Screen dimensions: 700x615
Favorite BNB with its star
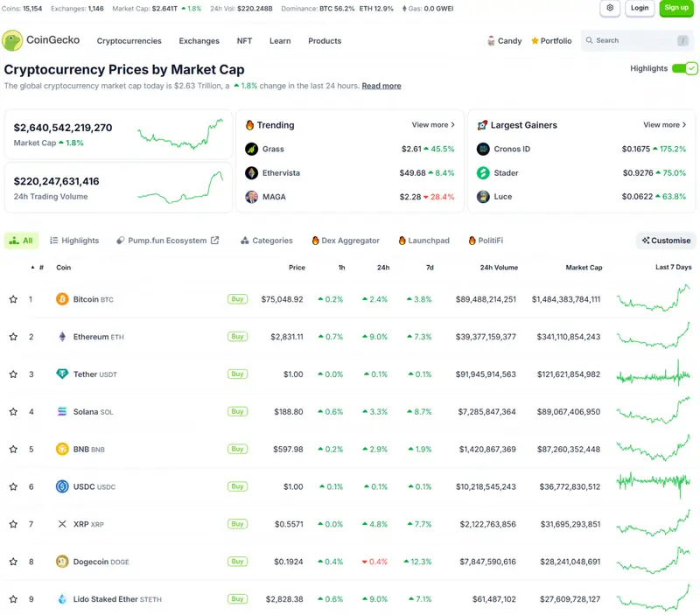pyautogui.click(x=13, y=449)
